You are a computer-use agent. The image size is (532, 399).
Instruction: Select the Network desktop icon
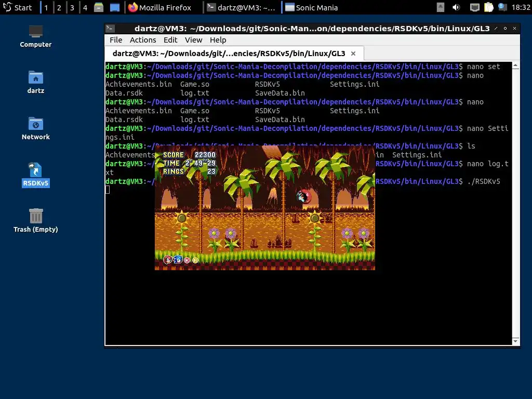(x=36, y=129)
